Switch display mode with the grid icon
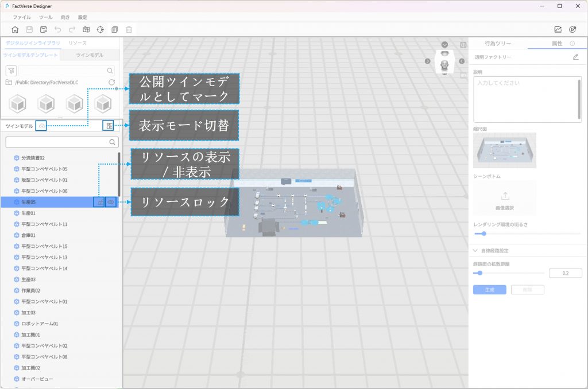This screenshot has width=588, height=389. 109,126
